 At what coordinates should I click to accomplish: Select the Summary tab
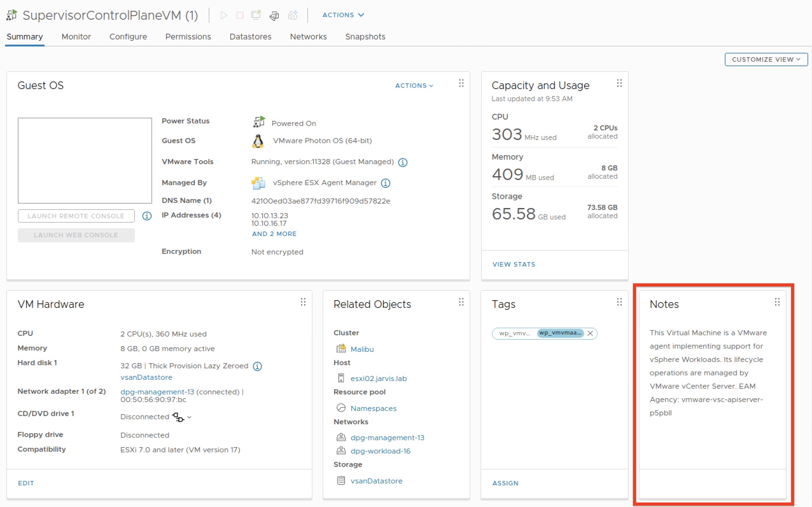tap(25, 37)
